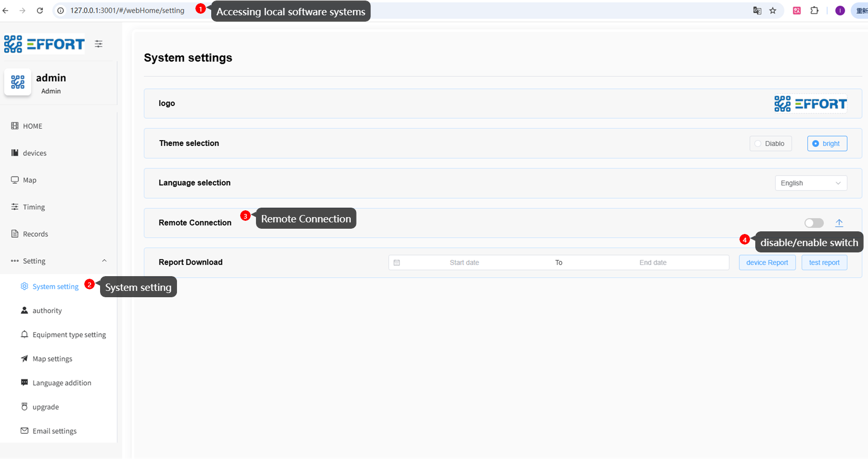Image resolution: width=868 pixels, height=459 pixels.
Task: Click the device Report button
Action: tap(767, 262)
